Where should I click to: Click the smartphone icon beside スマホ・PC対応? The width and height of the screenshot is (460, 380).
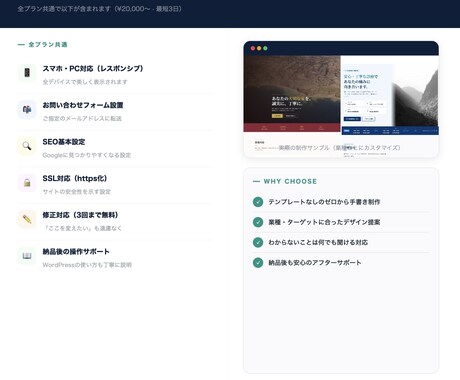27,73
